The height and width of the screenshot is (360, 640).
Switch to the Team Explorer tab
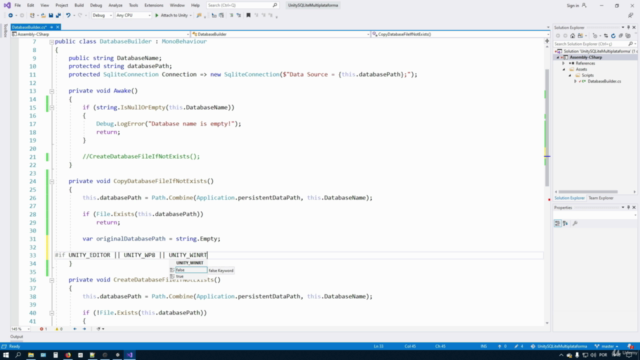pyautogui.click(x=601, y=198)
